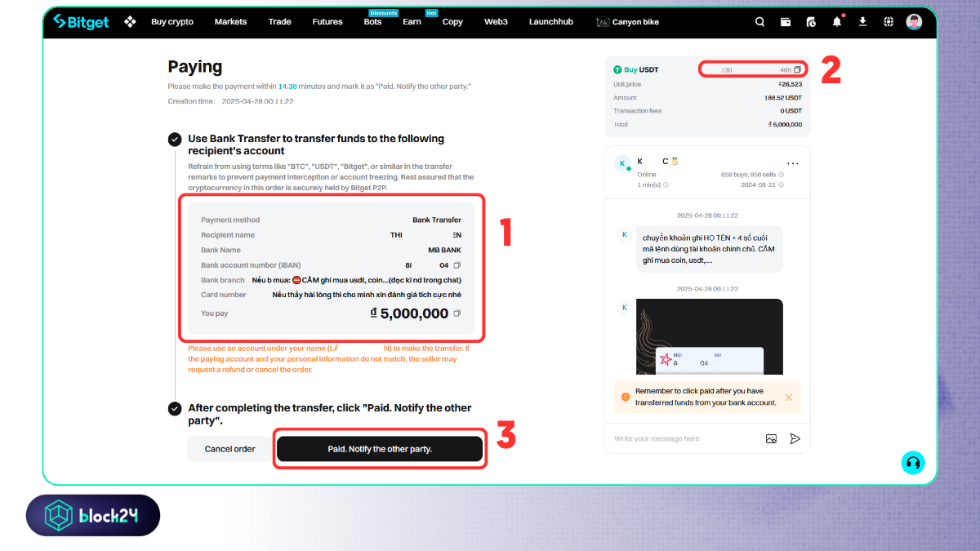
Task: Click the MB BANK bank name value
Action: pyautogui.click(x=445, y=251)
